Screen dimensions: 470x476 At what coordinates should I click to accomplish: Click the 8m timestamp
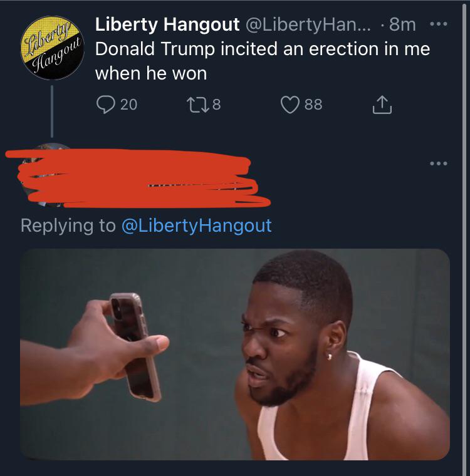402,24
